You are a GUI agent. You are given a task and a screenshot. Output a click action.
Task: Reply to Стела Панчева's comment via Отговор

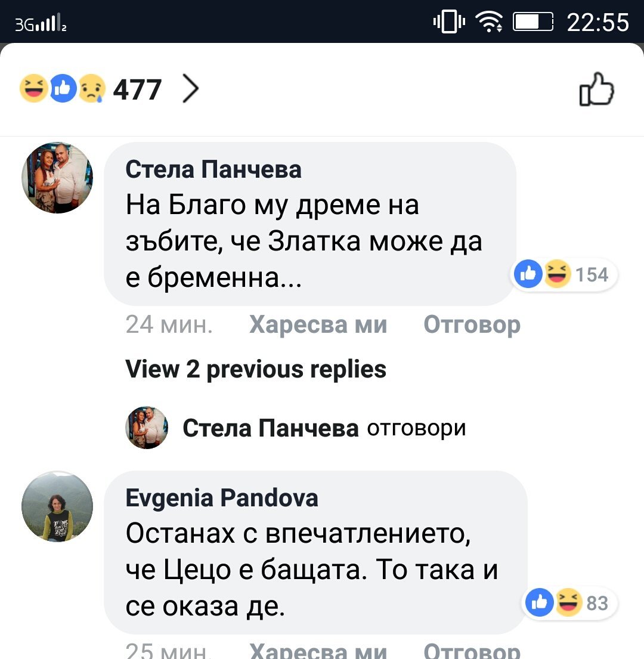coord(472,325)
